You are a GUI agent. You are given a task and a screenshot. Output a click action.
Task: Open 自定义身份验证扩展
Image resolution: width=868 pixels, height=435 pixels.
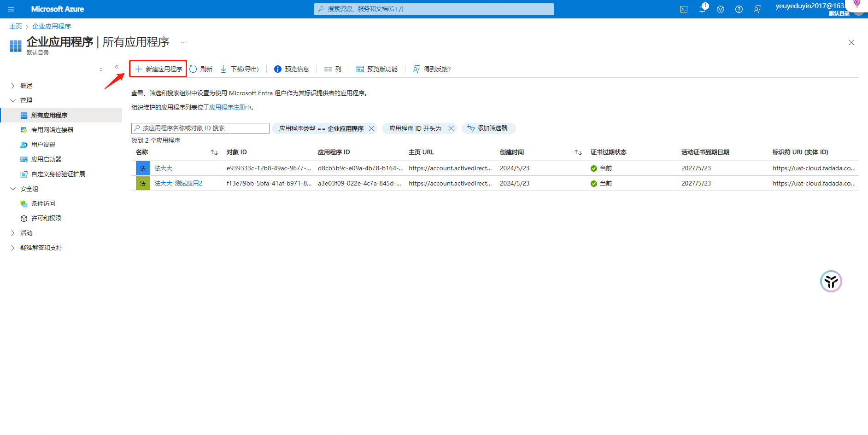point(58,174)
